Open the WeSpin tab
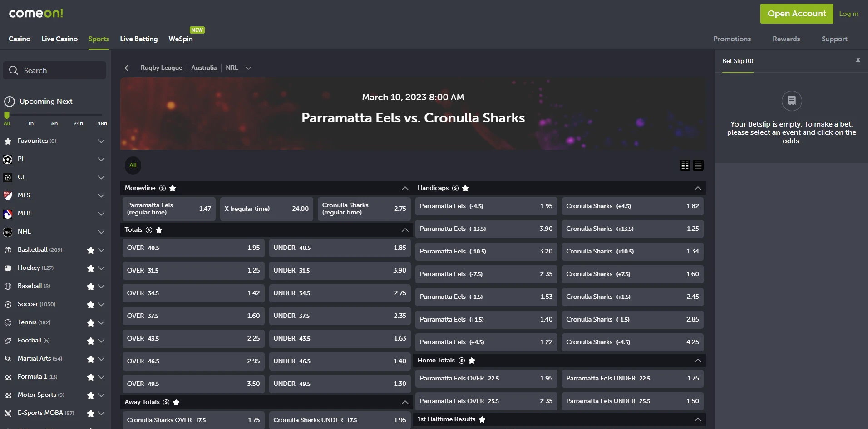868x429 pixels. point(181,39)
